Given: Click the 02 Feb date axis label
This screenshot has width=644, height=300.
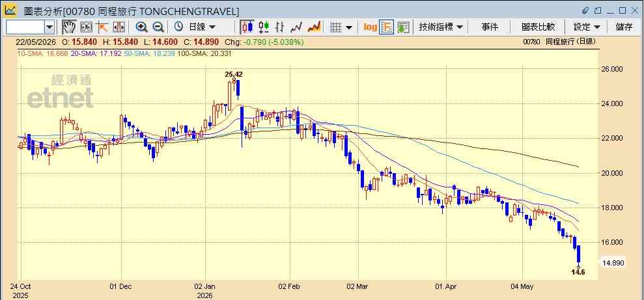Looking at the screenshot, I should pos(290,286).
